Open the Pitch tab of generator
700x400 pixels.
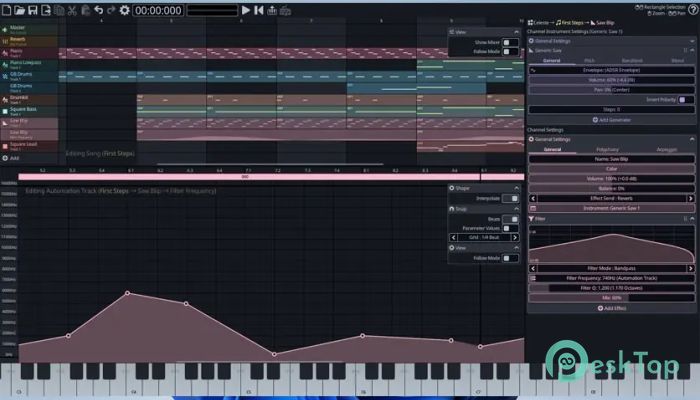coord(589,60)
